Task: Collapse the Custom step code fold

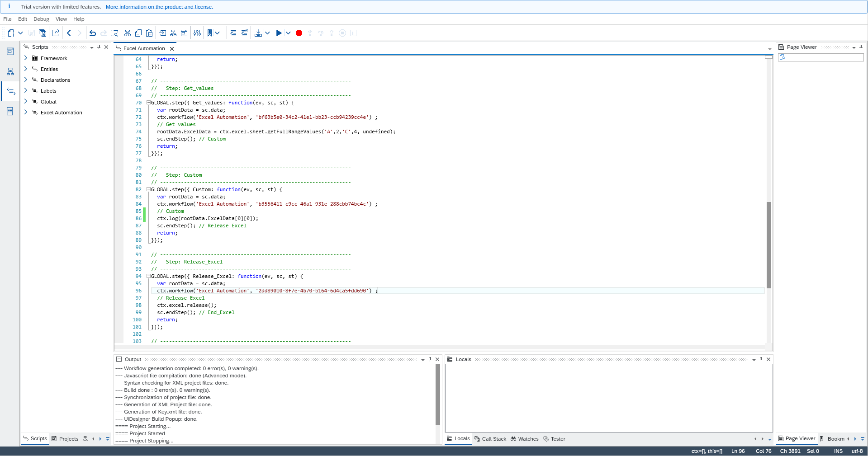Action: coord(148,189)
